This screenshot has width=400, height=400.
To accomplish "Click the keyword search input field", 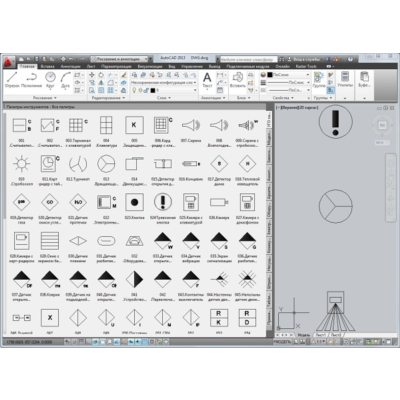I will (x=249, y=59).
